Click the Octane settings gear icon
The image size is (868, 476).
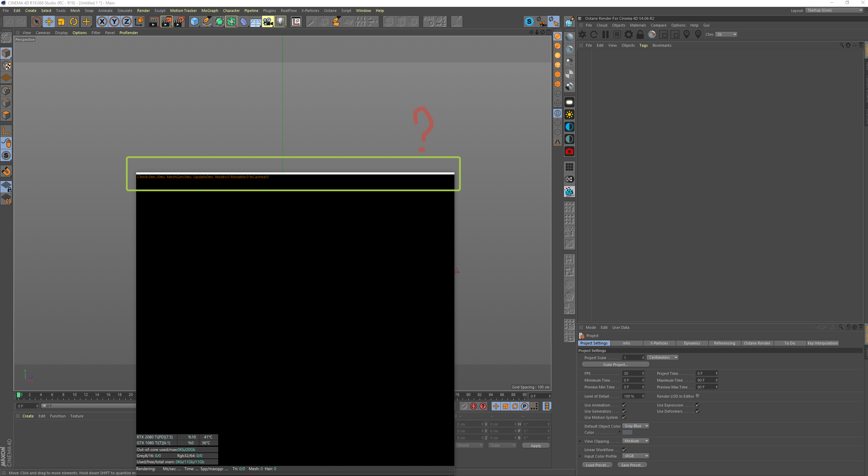click(628, 34)
